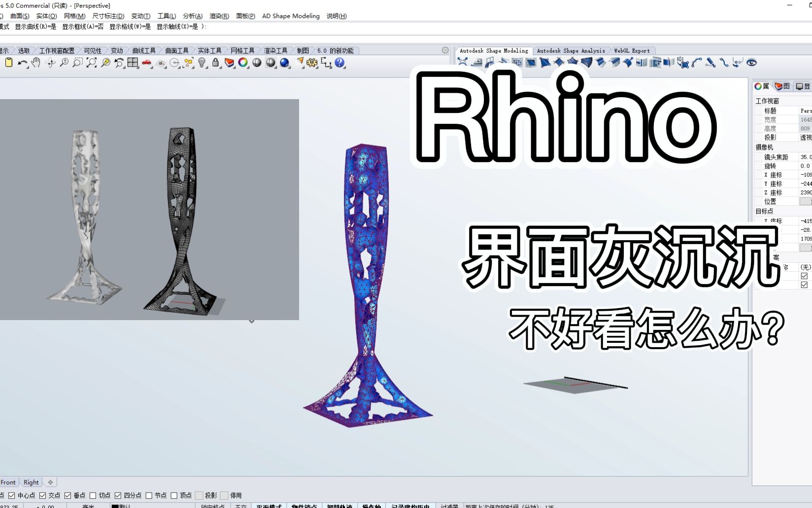Image resolution: width=812 pixels, height=508 pixels.
Task: Click the Undo view change icon
Action: (119, 63)
